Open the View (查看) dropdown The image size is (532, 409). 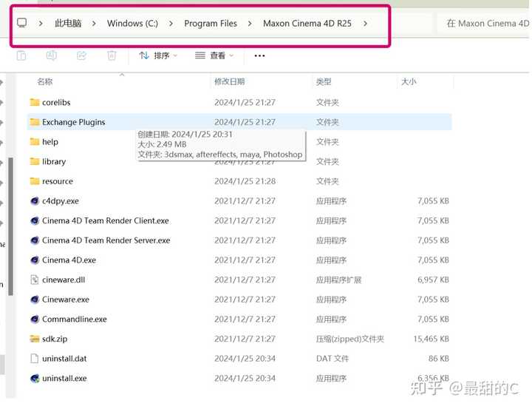(x=214, y=55)
